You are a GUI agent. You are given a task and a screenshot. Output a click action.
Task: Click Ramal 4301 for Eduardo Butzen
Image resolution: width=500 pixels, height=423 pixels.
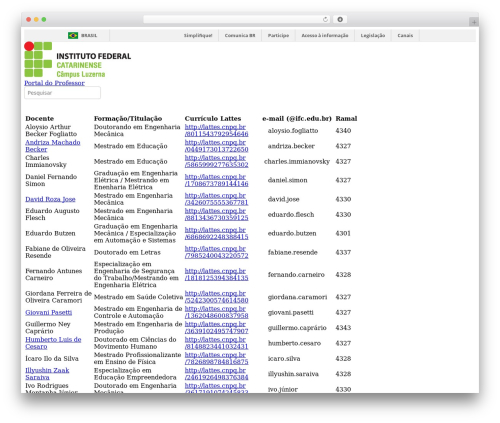[343, 233]
